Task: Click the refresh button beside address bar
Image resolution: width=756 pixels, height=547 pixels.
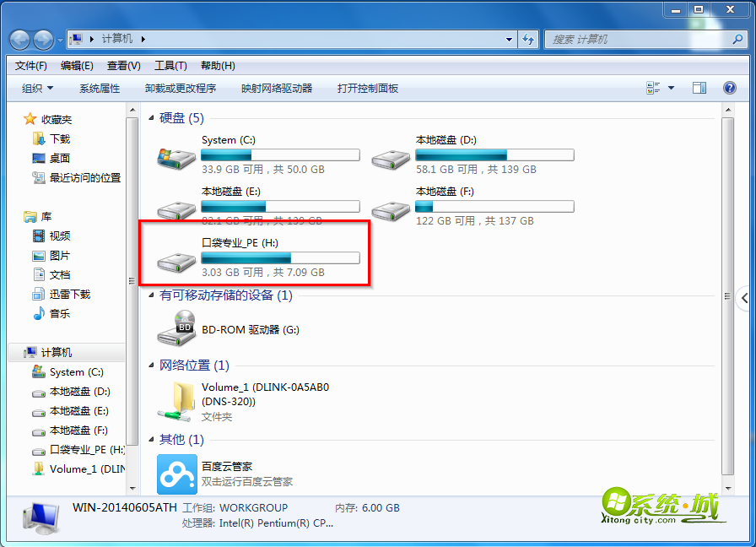Action: (528, 39)
